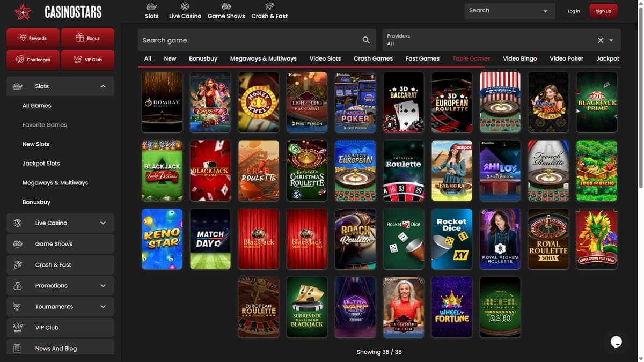Expand the Live Casino sidebar section
This screenshot has width=644, height=362.
point(103,223)
